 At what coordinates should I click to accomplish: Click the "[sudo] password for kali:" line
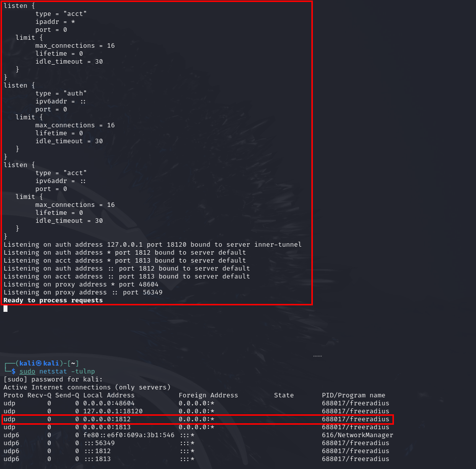coord(53,379)
